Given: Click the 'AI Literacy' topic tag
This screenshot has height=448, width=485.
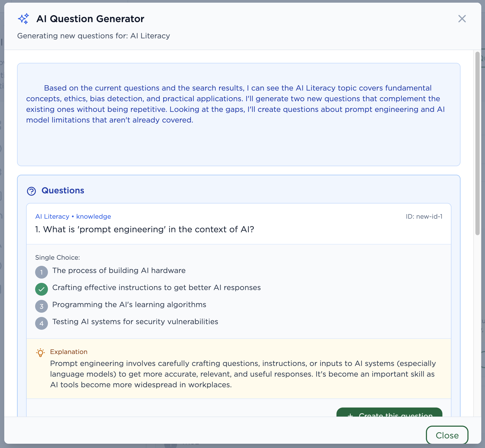Looking at the screenshot, I should (52, 217).
